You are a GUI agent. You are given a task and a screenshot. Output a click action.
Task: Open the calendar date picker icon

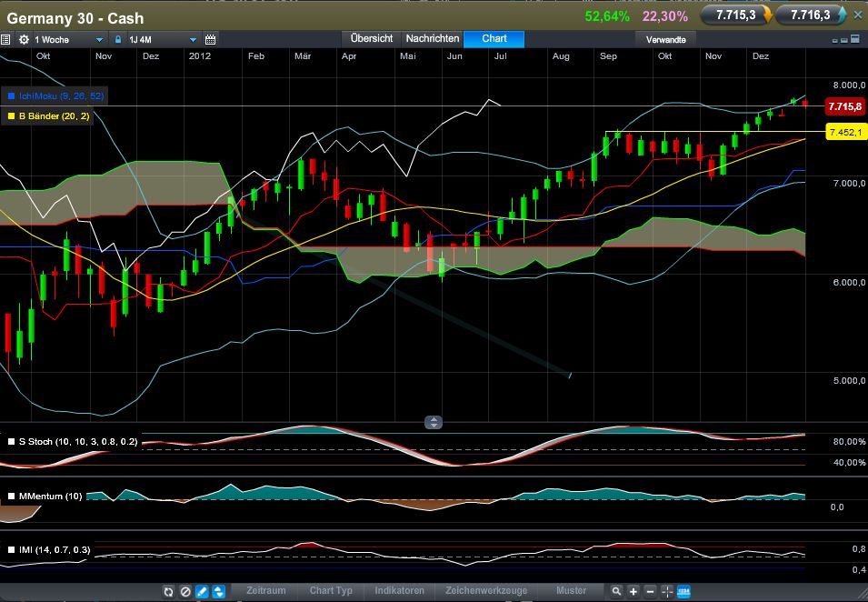click(210, 40)
